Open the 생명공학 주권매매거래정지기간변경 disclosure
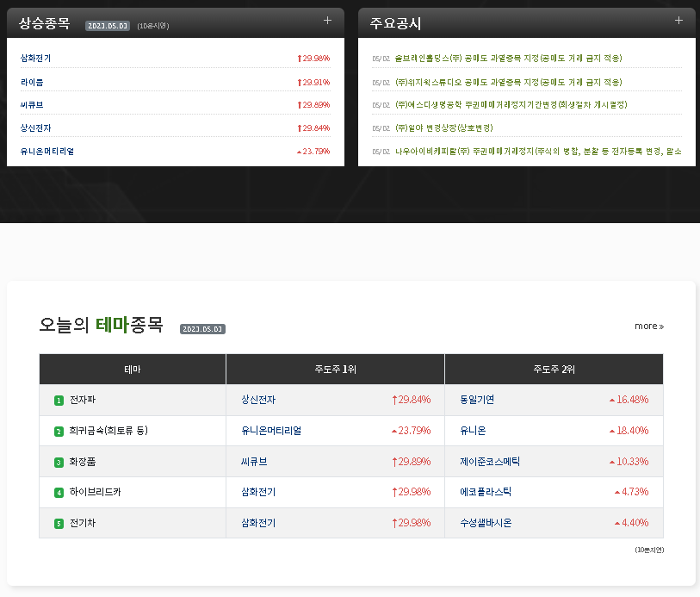Viewport: 700px width, 597px height. tap(511, 105)
